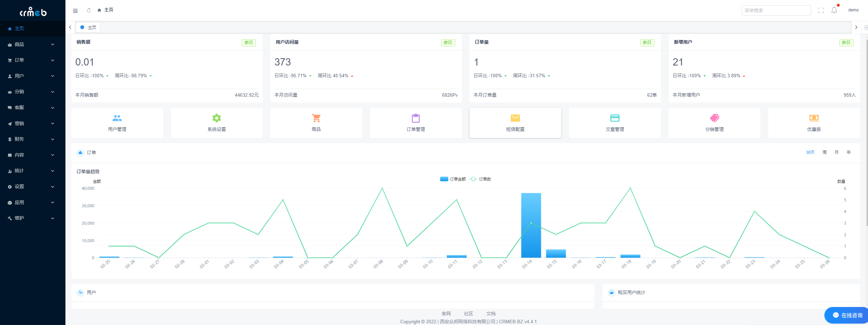Open 订单管理 clipboard shortcut

(x=416, y=123)
